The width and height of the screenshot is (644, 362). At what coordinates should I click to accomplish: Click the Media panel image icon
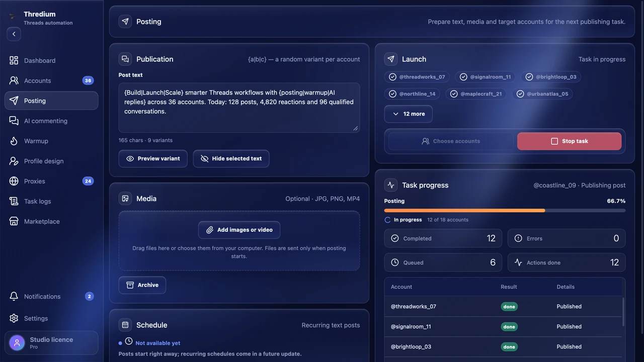point(125,199)
